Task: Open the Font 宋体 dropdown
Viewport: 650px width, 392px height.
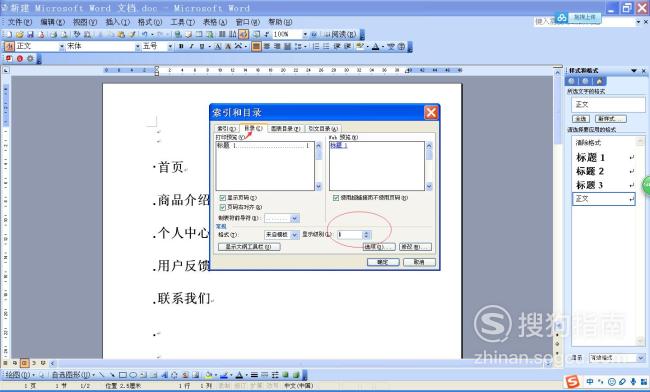Action: tap(138, 46)
